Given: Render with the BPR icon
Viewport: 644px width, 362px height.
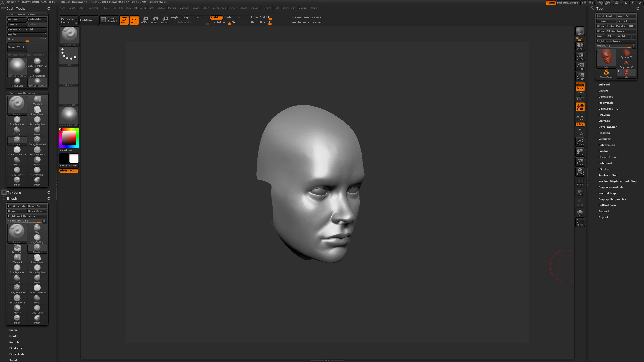Looking at the screenshot, I should pos(580,31).
